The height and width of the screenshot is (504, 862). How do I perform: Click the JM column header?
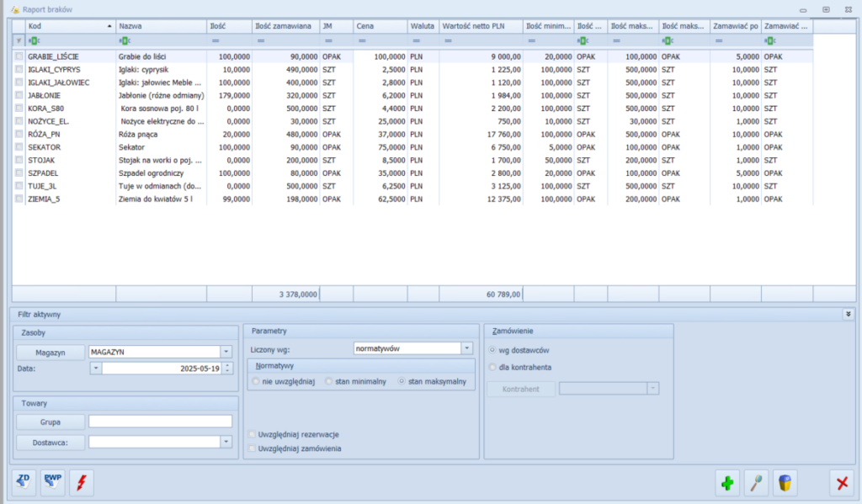[x=336, y=26]
